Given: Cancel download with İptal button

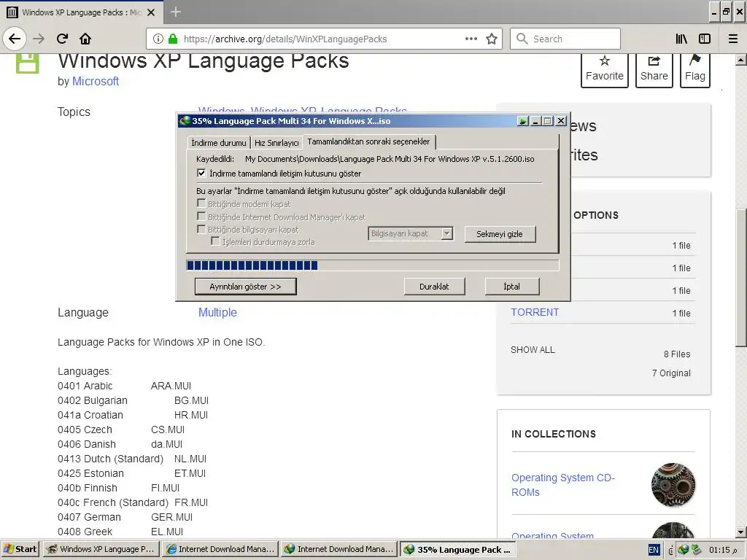Looking at the screenshot, I should pos(511,287).
